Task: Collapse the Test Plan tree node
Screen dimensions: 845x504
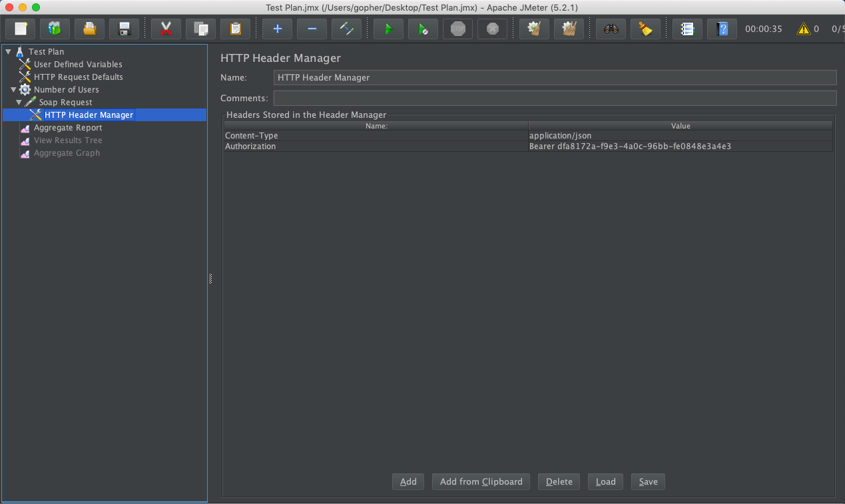Action: coord(8,51)
